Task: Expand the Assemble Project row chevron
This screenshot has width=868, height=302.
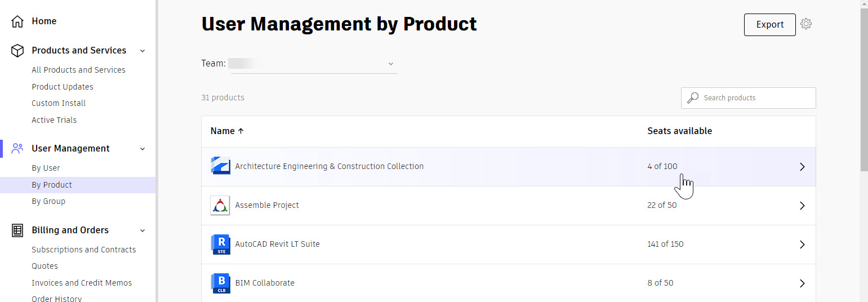Action: (802, 206)
